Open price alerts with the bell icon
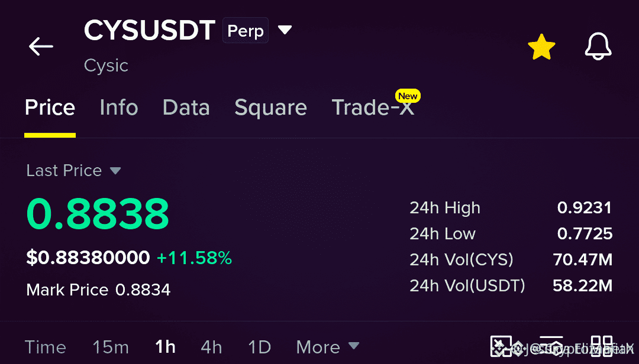 click(x=598, y=47)
